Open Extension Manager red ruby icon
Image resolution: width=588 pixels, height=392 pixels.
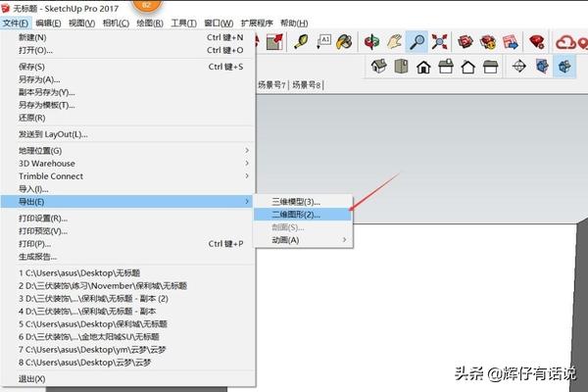[x=538, y=42]
